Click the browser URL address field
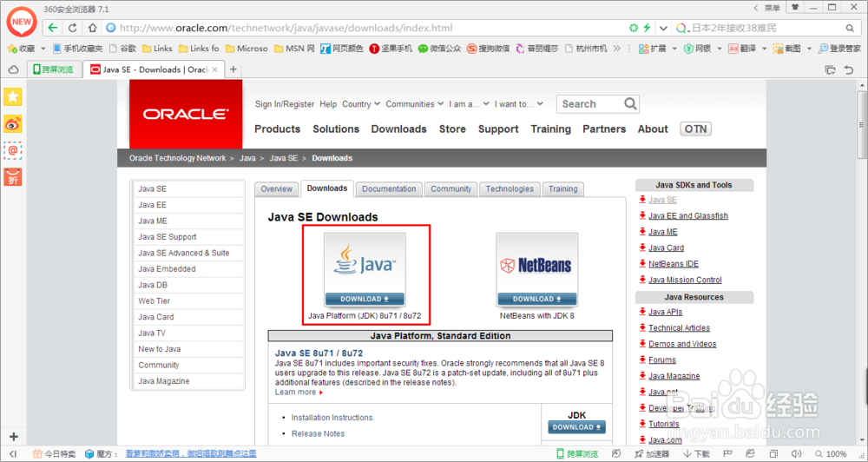Image resolution: width=868 pixels, height=462 pixels. click(365, 28)
